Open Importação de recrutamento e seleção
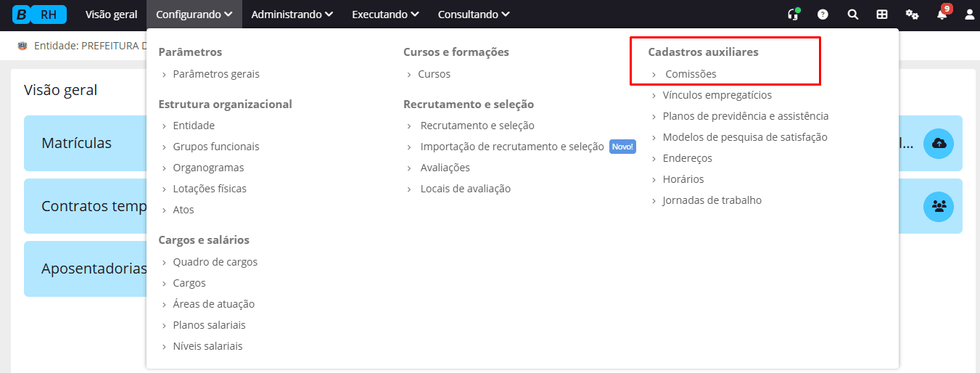980x373 pixels. pos(512,147)
